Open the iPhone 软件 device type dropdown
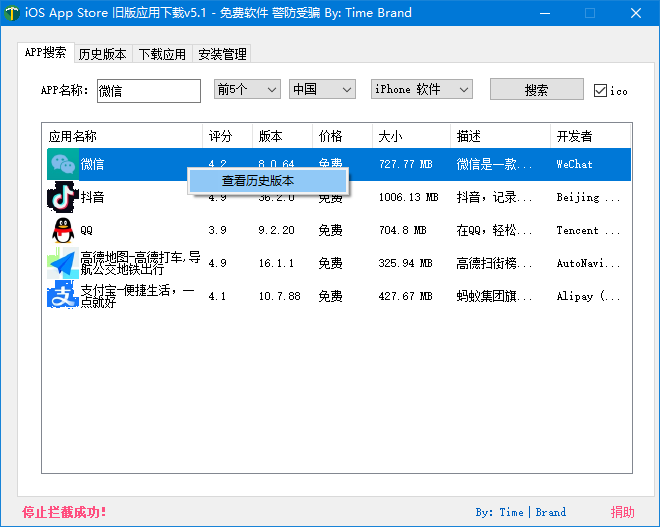The height and width of the screenshot is (527, 660). click(421, 89)
